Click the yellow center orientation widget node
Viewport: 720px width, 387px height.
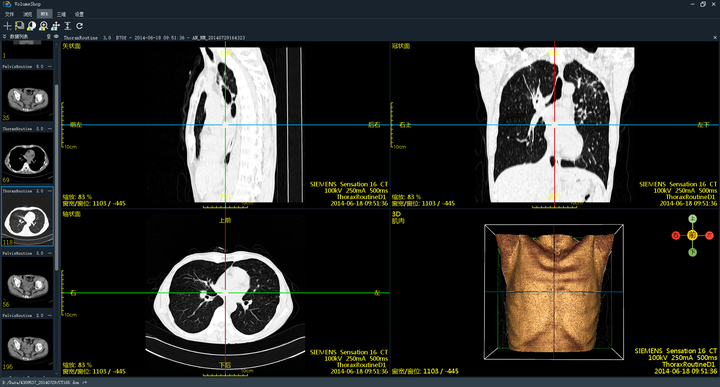click(692, 236)
